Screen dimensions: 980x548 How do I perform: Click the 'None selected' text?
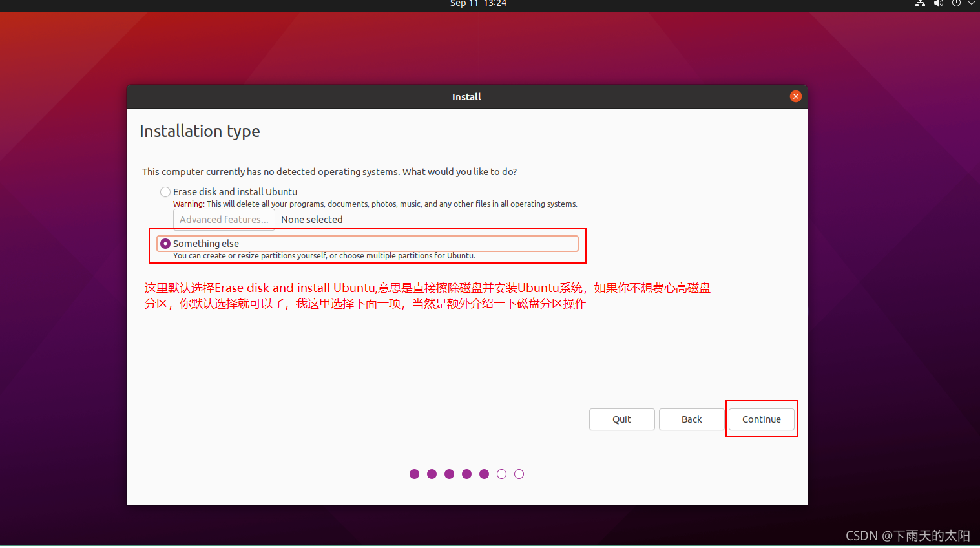click(312, 220)
